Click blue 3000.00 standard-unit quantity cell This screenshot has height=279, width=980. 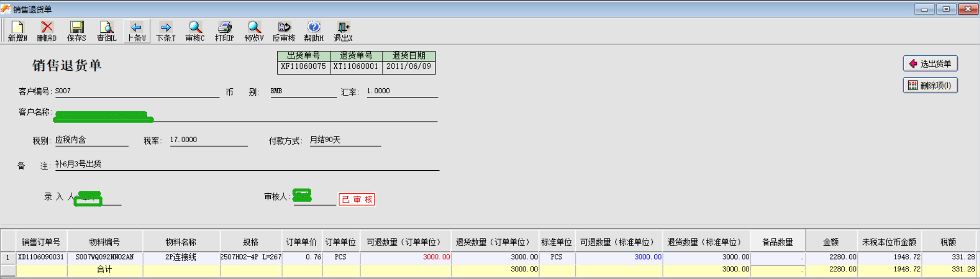619,257
